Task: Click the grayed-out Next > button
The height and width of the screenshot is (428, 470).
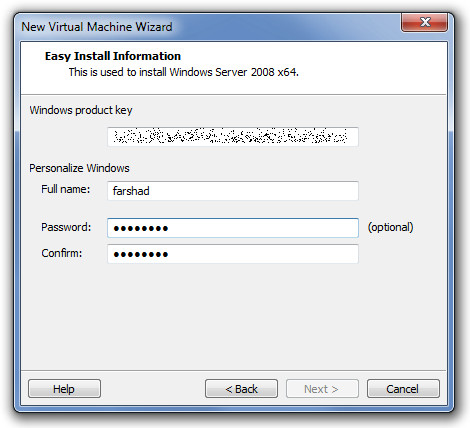Action: click(322, 389)
